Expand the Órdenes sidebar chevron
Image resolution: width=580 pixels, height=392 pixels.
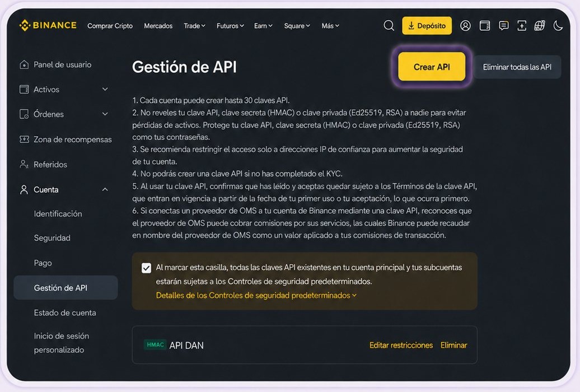105,114
